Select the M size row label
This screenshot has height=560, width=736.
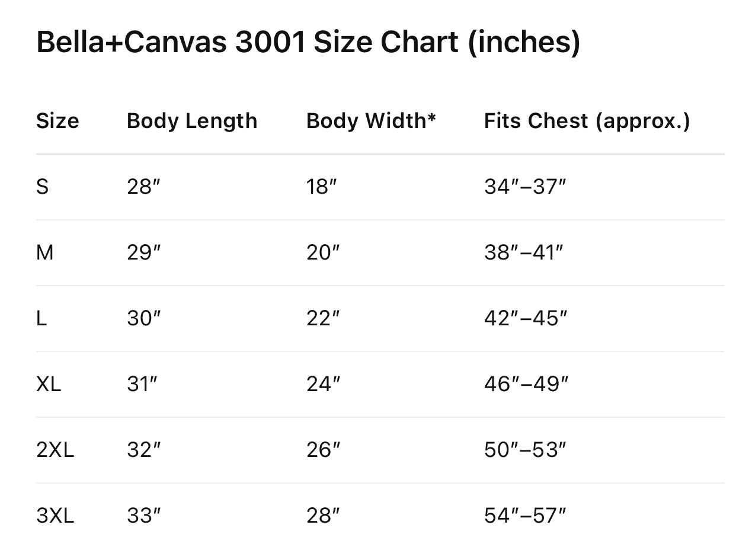pos(44,253)
